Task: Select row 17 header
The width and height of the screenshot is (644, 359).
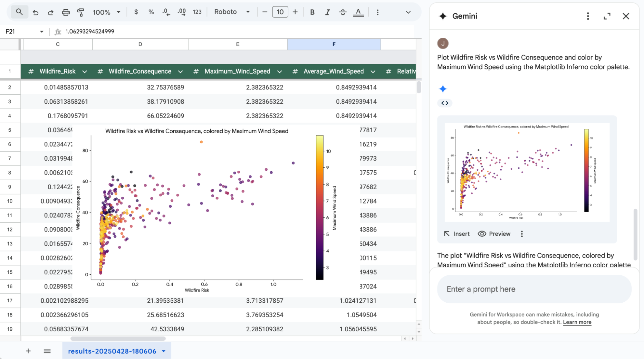Action: click(10, 300)
